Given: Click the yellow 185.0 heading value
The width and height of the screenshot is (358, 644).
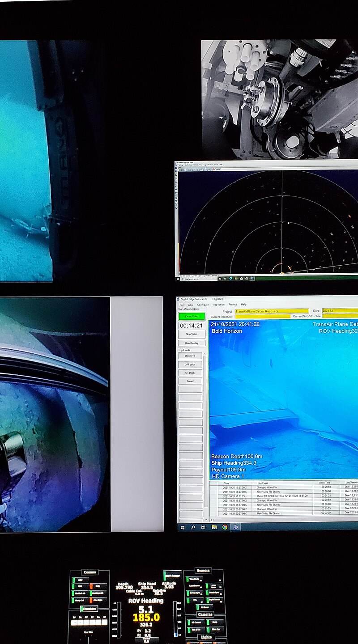Looking at the screenshot, I should coord(146,618).
